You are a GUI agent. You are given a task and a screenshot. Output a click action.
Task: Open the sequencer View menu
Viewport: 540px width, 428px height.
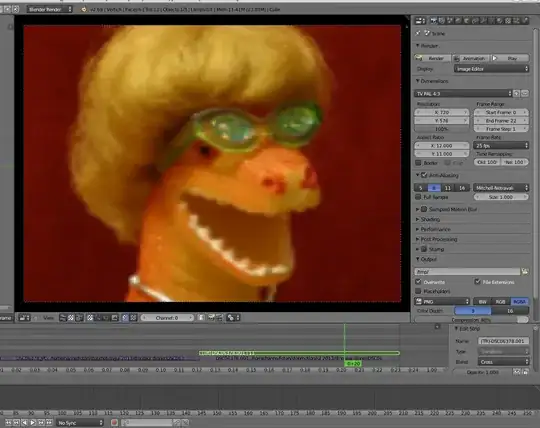point(48,317)
